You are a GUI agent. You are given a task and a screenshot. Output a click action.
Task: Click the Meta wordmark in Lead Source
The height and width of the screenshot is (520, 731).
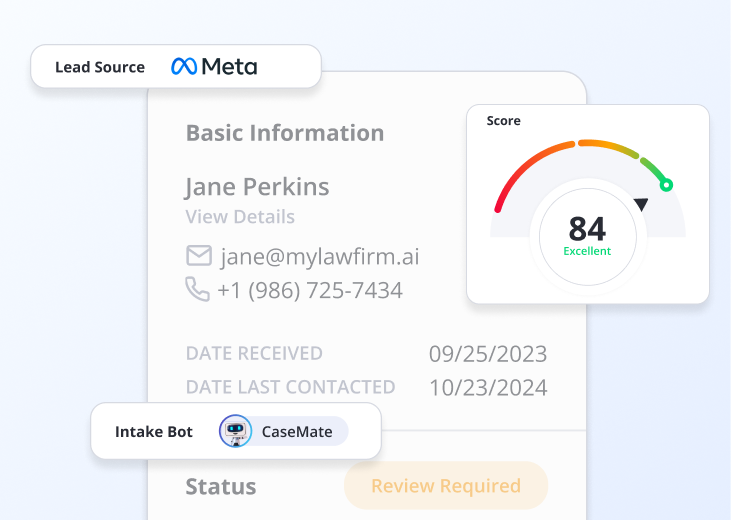(x=229, y=67)
